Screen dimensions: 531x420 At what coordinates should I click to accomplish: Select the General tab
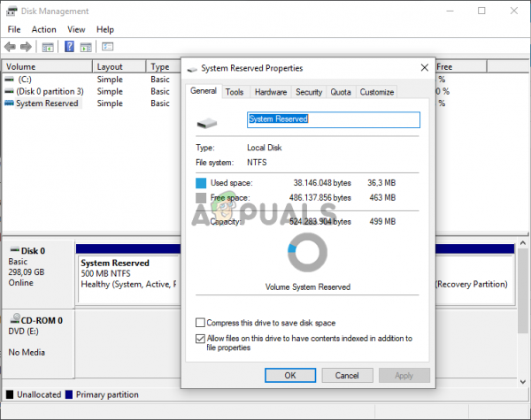pyautogui.click(x=204, y=91)
